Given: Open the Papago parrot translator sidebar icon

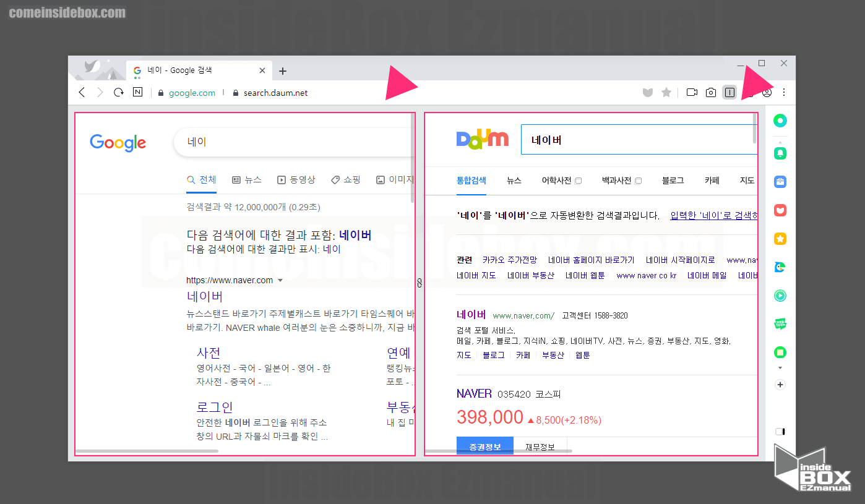Looking at the screenshot, I should tap(780, 267).
